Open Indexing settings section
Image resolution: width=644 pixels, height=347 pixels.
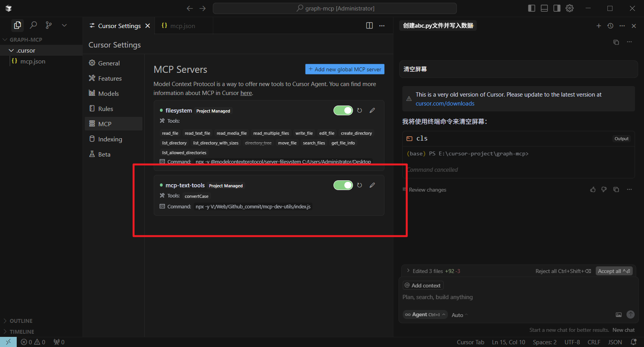[114, 139]
